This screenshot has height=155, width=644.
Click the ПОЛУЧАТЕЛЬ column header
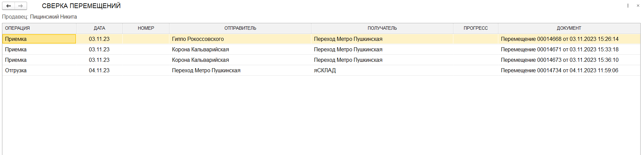(x=382, y=28)
